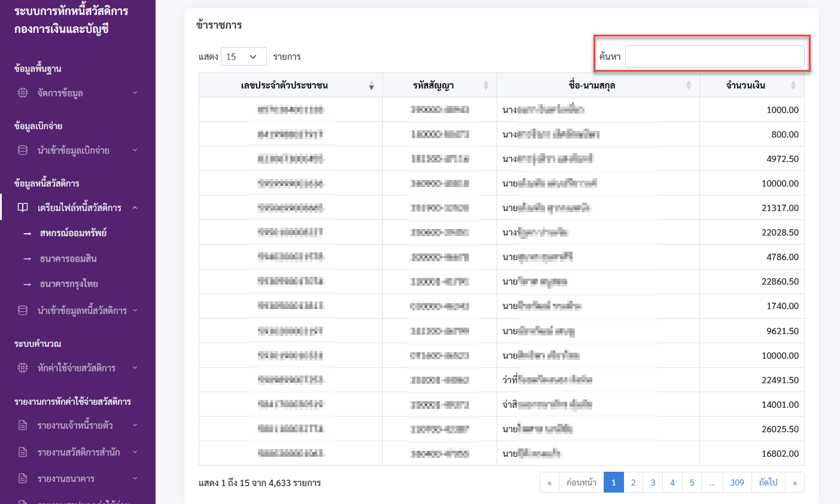
Task: Expand the หักค่าใช้จ่ายสวัสดิการ chevron
Action: [135, 368]
